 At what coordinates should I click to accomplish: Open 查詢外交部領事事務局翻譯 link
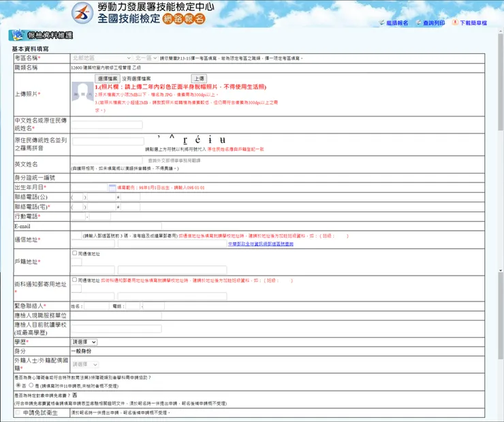[x=174, y=160]
